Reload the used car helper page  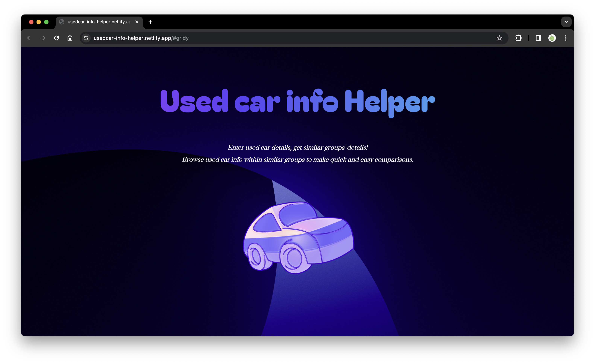(x=56, y=38)
